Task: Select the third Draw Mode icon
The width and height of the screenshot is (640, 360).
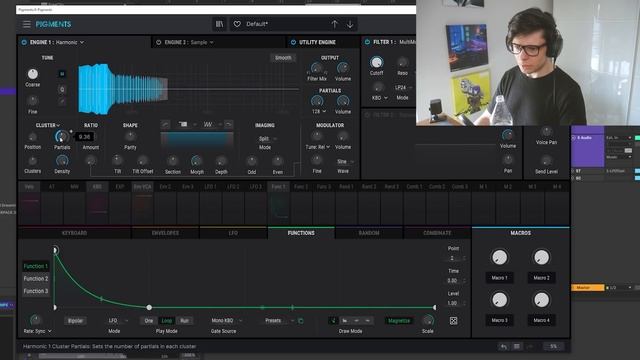Action: click(x=356, y=321)
